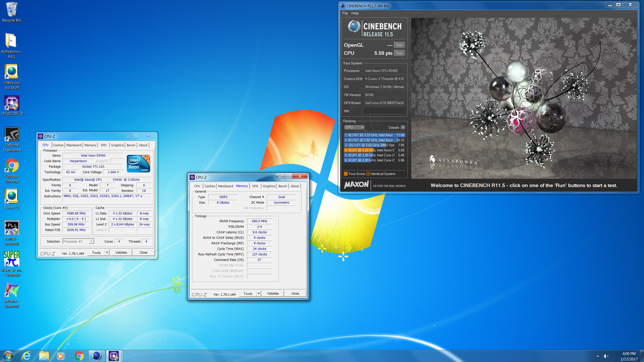
Task: Open About tab in CPU-Z Memory window
Action: coord(295,186)
